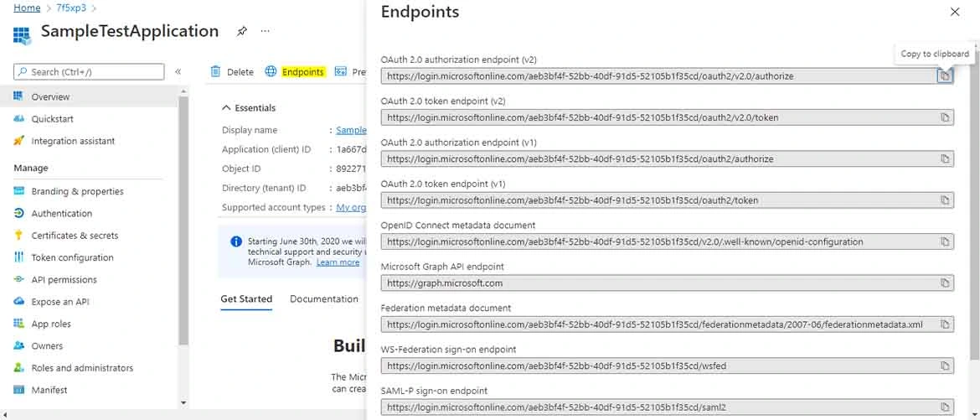The height and width of the screenshot is (420, 980).
Task: Collapse the sidebar with the double chevron
Action: click(178, 71)
